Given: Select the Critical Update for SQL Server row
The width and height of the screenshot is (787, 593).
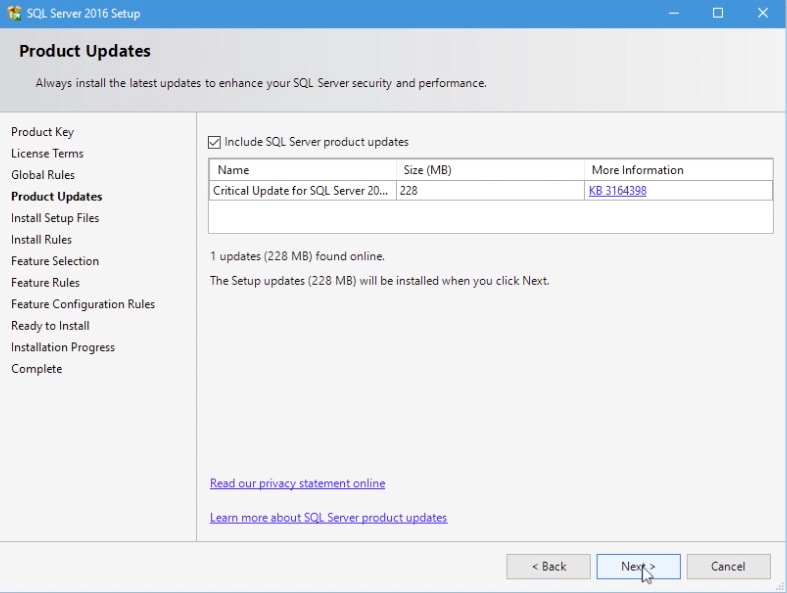Looking at the screenshot, I should [x=491, y=191].
